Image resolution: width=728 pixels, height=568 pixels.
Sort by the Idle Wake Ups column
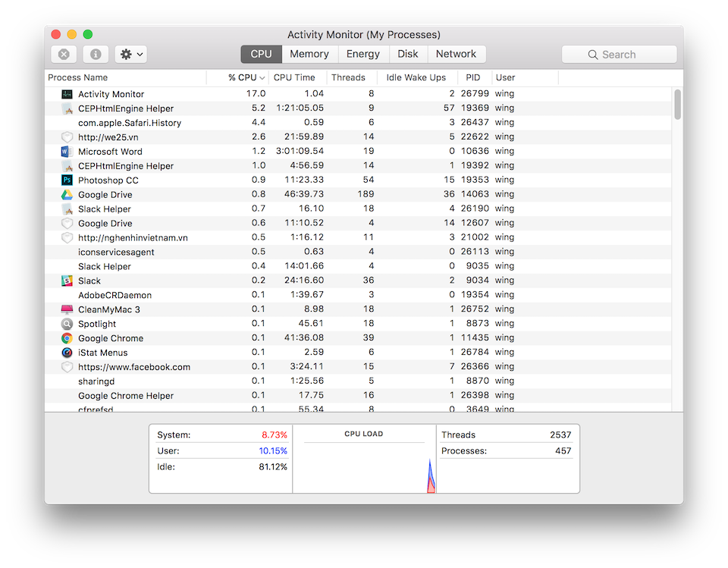coord(416,77)
